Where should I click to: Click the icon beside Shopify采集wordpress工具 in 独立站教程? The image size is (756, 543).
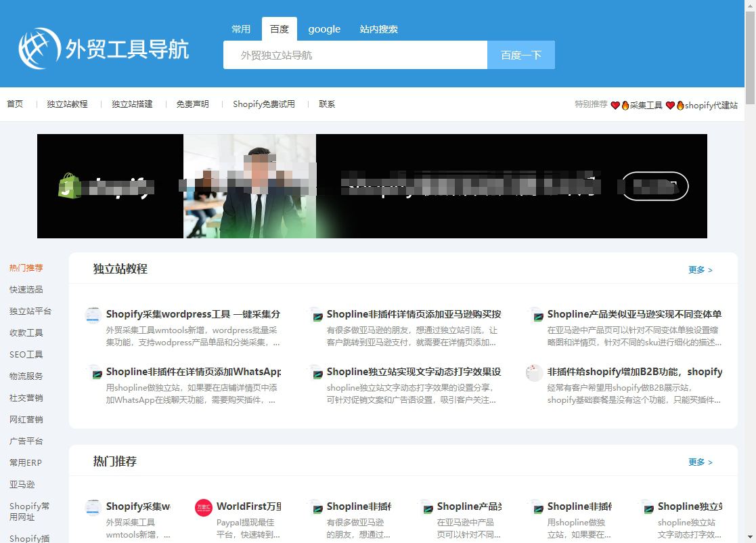pyautogui.click(x=93, y=315)
